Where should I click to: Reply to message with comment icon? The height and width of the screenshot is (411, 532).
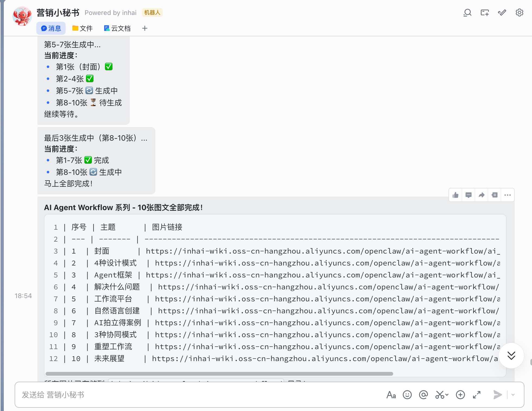click(x=469, y=195)
